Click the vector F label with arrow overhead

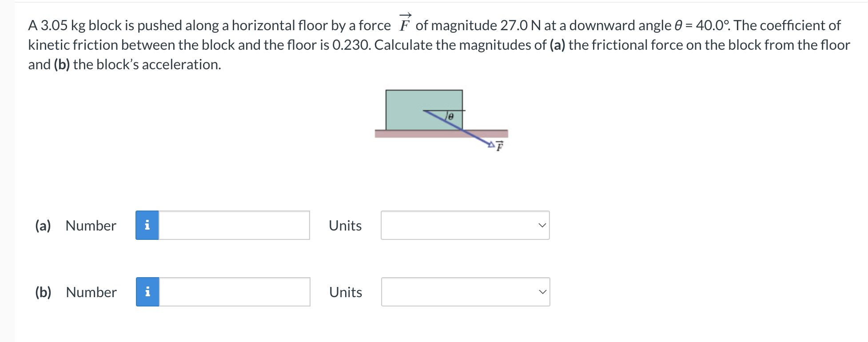click(499, 147)
